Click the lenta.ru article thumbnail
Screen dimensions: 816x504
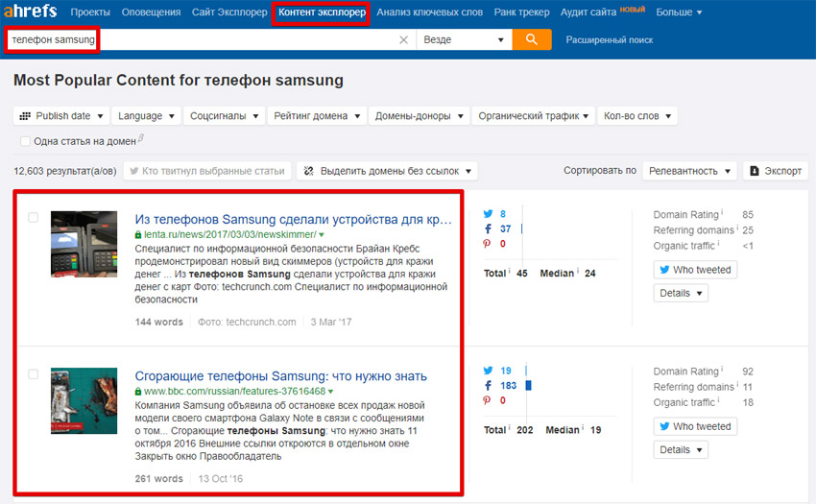point(84,244)
